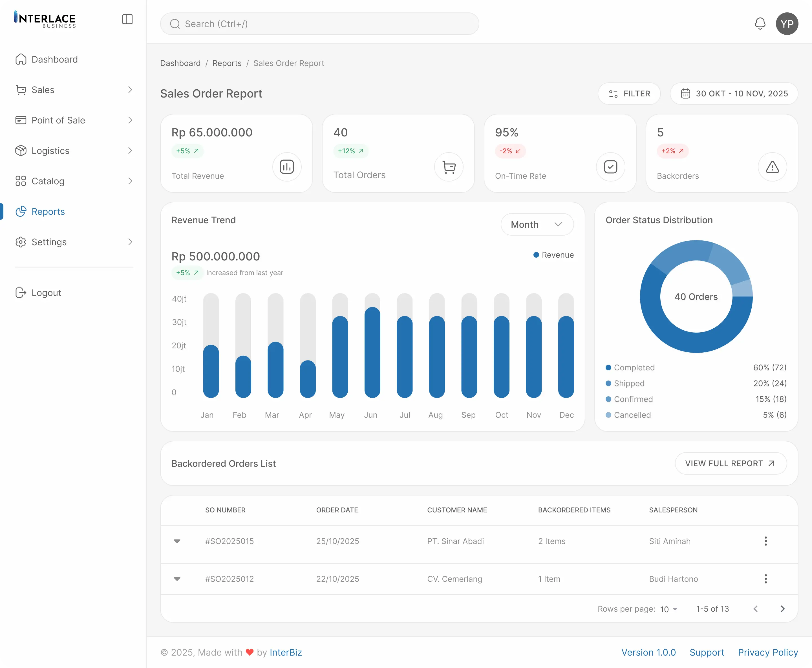Open row actions for #SO2025015
Viewport: 812px width, 668px height.
click(x=766, y=541)
